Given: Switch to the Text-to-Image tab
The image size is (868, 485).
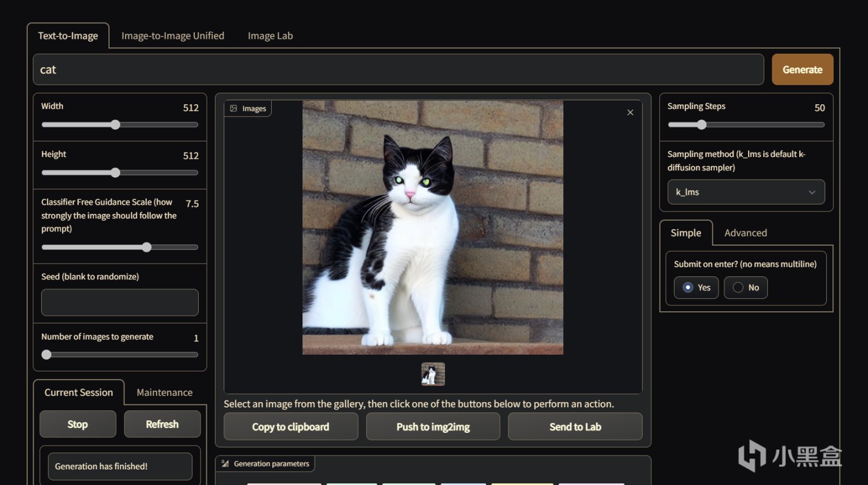Looking at the screenshot, I should 68,36.
